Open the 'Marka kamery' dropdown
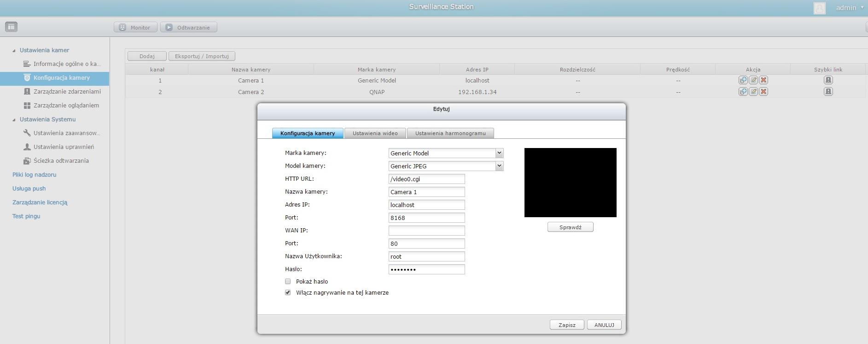Viewport: 868px width, 344px height. (499, 153)
